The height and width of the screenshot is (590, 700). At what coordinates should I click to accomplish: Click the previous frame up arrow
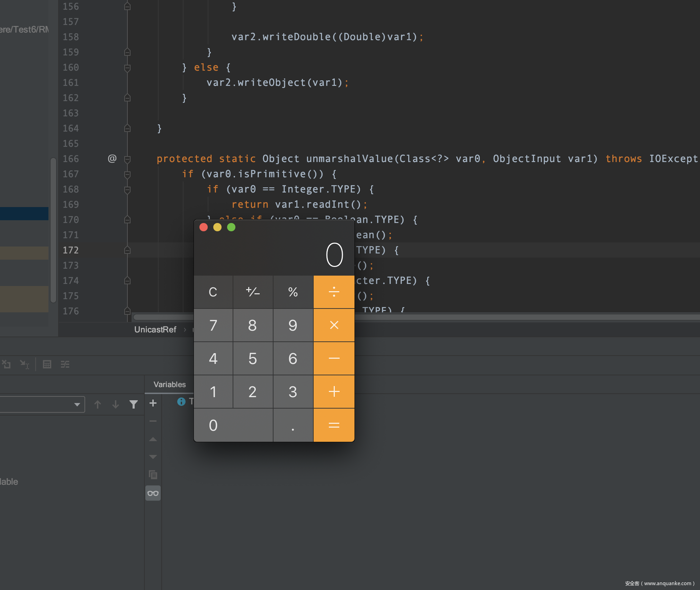coord(98,404)
